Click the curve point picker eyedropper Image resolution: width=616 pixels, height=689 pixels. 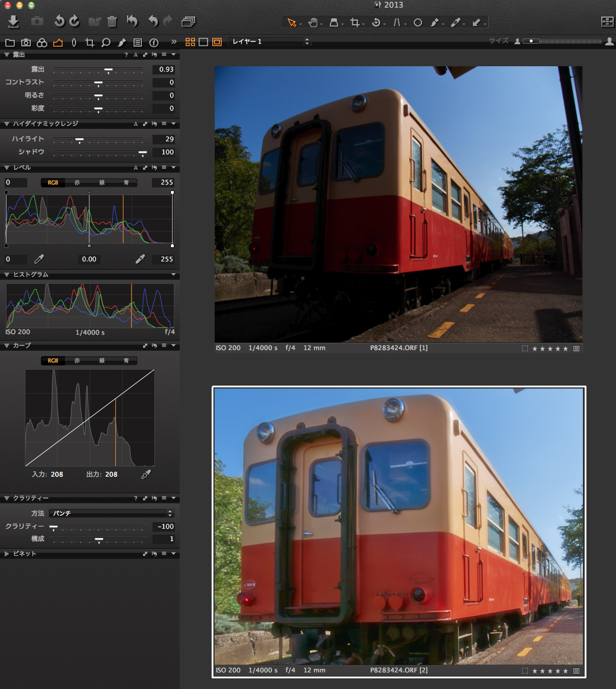tap(146, 474)
